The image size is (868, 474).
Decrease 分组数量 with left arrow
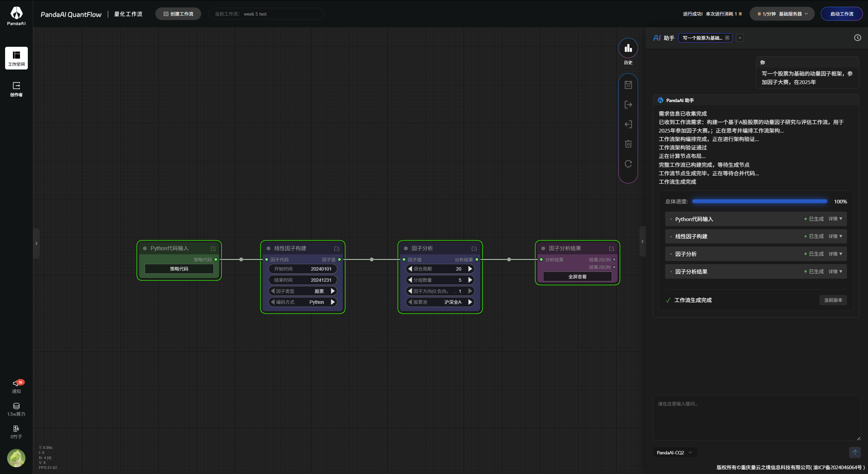410,280
